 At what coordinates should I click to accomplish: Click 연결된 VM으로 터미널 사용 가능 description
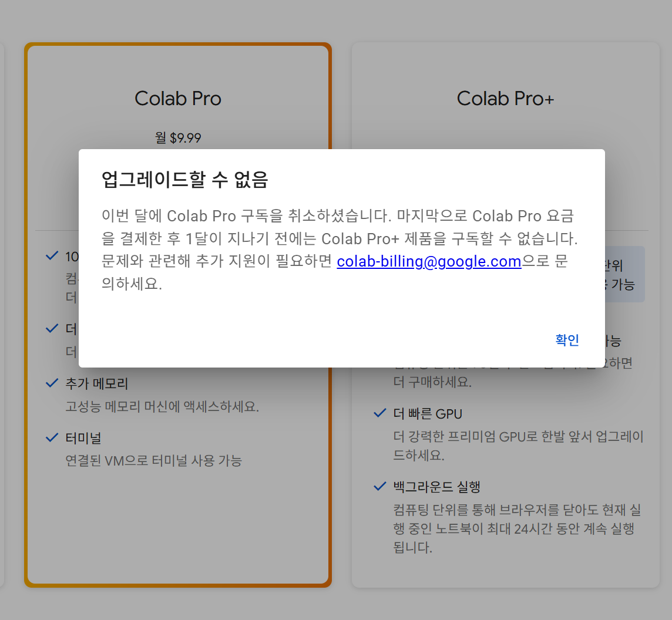tap(153, 461)
